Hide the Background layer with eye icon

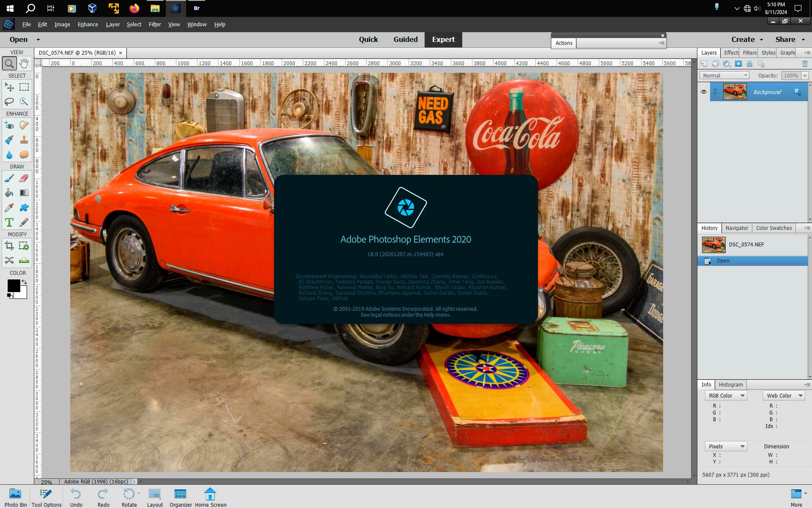point(704,92)
